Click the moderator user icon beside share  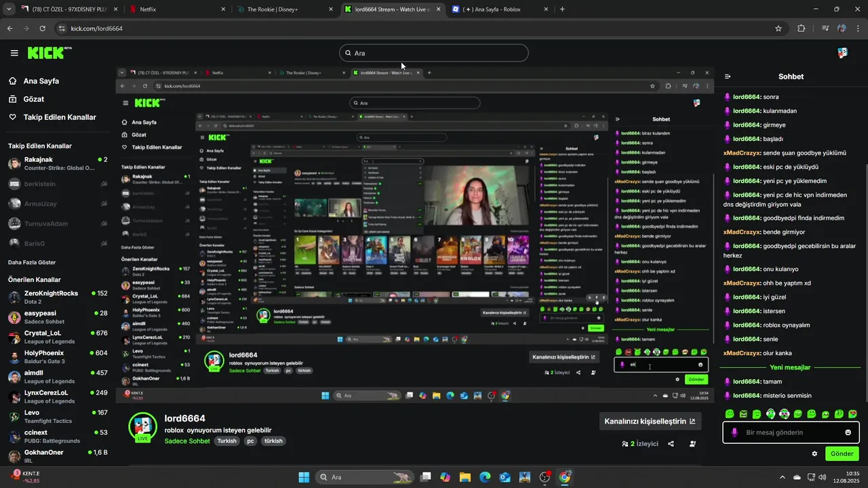click(692, 444)
